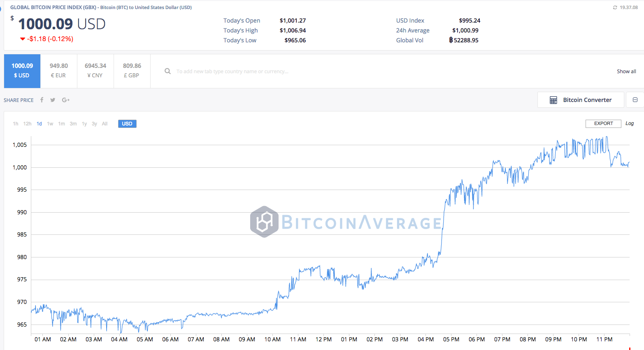The height and width of the screenshot is (350, 644).
Task: Share price on Google Plus
Action: [66, 100]
